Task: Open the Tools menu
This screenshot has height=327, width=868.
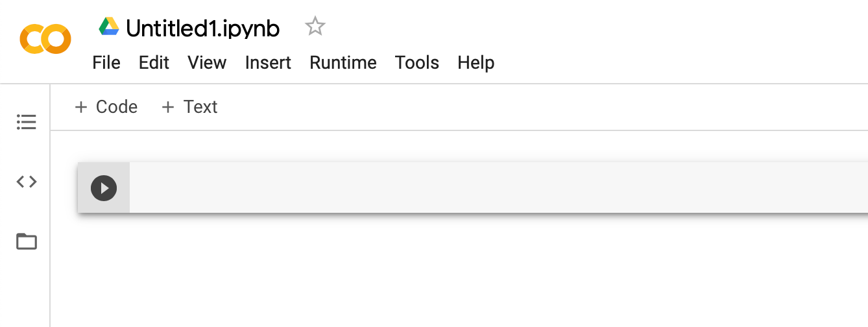Action: click(x=417, y=63)
